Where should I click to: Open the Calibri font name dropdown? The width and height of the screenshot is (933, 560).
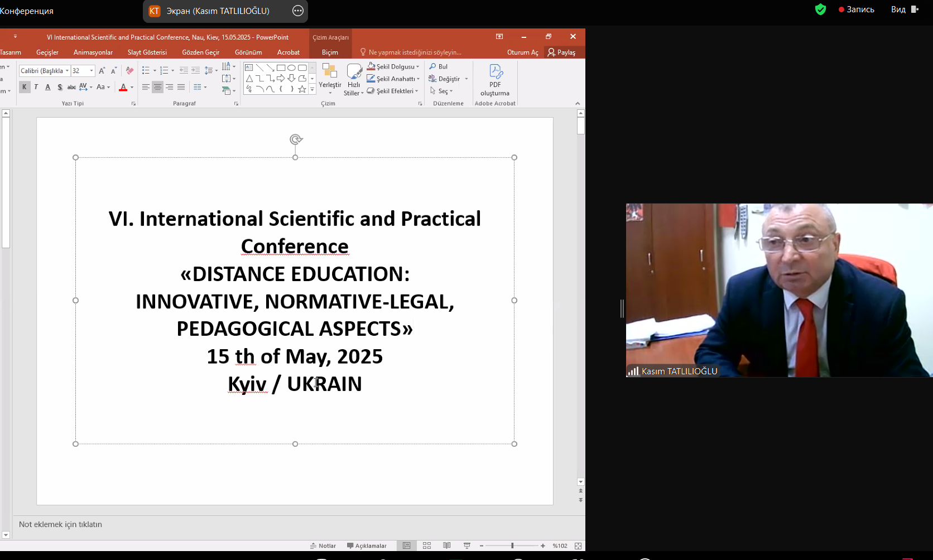pyautogui.click(x=67, y=71)
